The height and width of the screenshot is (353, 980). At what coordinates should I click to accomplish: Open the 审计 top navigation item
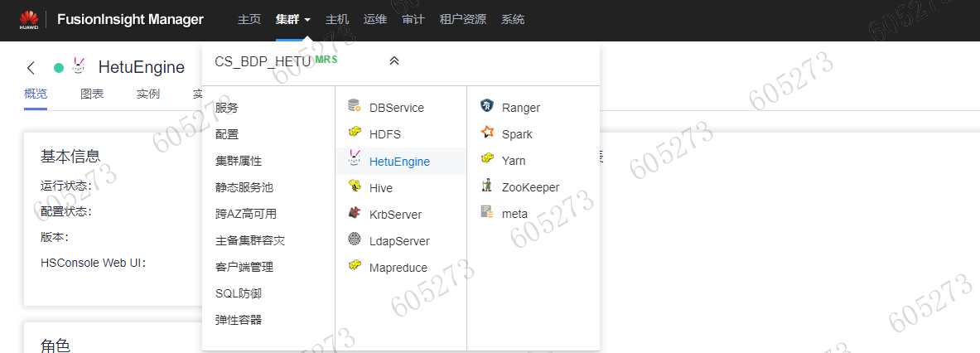coord(413,19)
